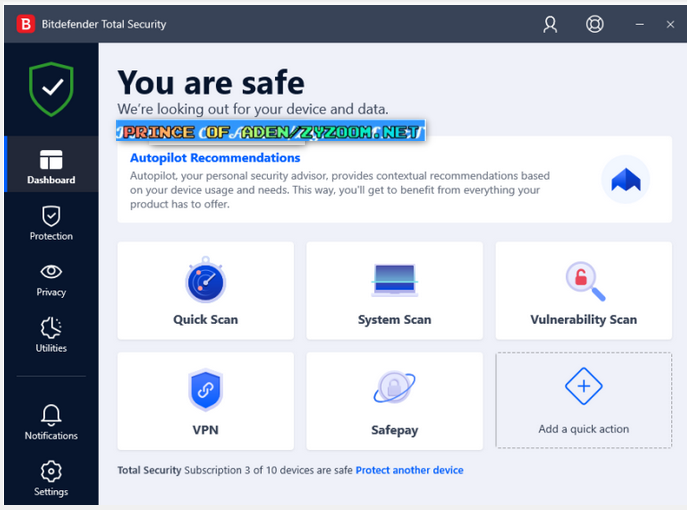Click the Bitdefender B logo
687x510 pixels.
(x=26, y=24)
